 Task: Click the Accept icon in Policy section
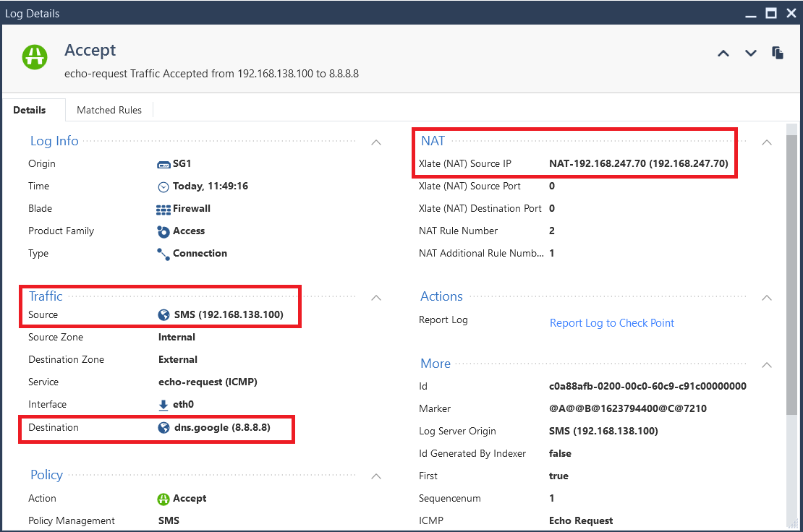(163, 499)
